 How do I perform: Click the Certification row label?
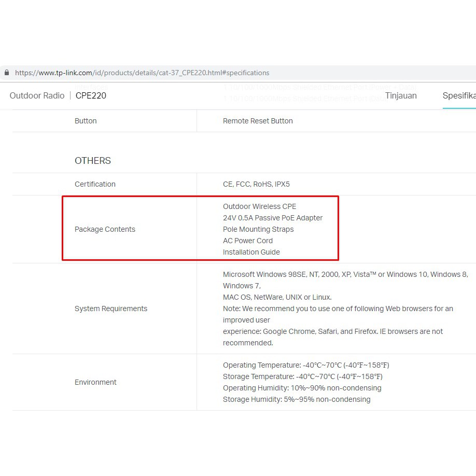95,184
